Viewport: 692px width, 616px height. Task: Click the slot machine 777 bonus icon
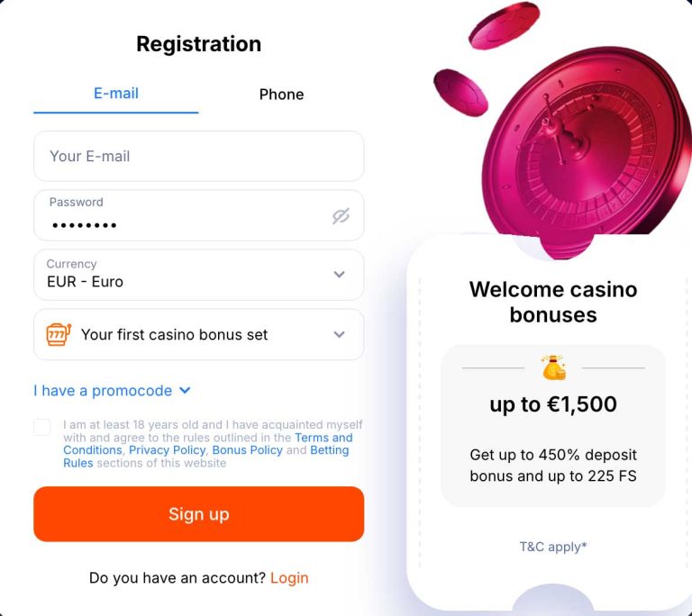click(x=59, y=334)
